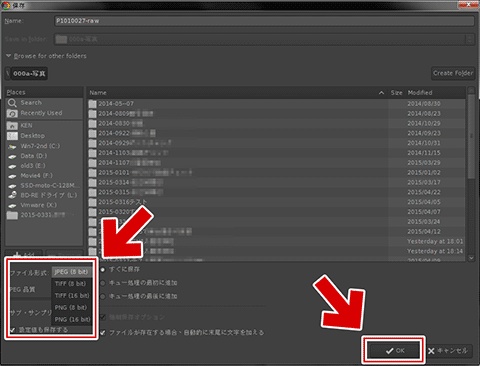Toggle ファイルが存在する場合 auto-suffix checkbox
Viewport: 480px width, 366px height.
pos(103,333)
